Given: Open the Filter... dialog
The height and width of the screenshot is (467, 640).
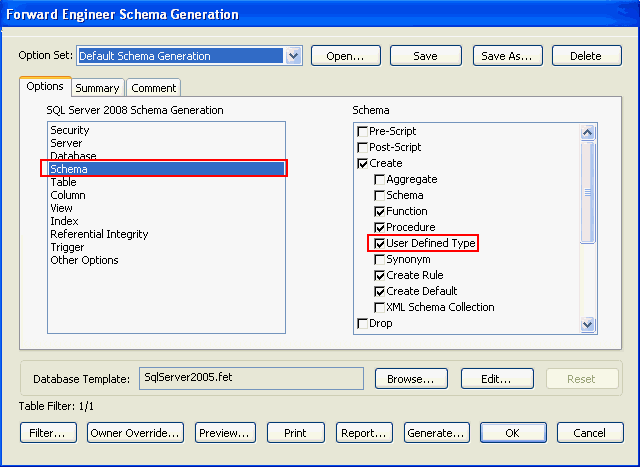Looking at the screenshot, I should (x=47, y=433).
